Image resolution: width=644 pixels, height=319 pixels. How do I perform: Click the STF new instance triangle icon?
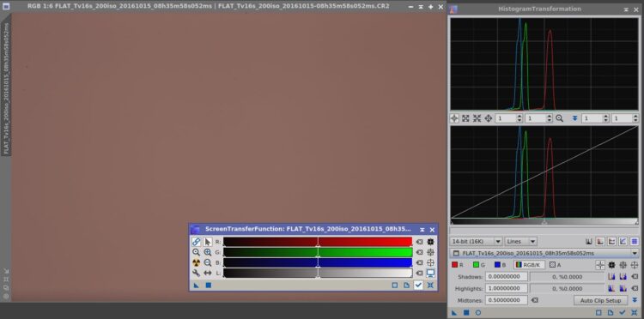(x=197, y=286)
